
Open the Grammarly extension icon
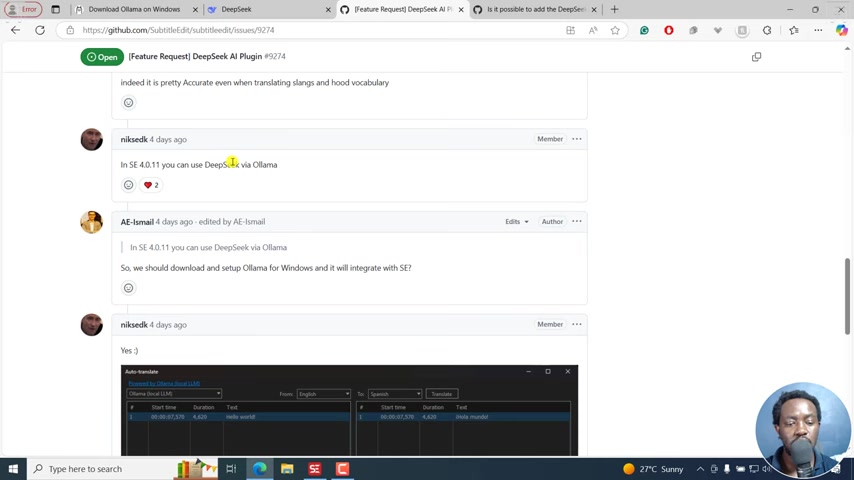[x=644, y=31]
